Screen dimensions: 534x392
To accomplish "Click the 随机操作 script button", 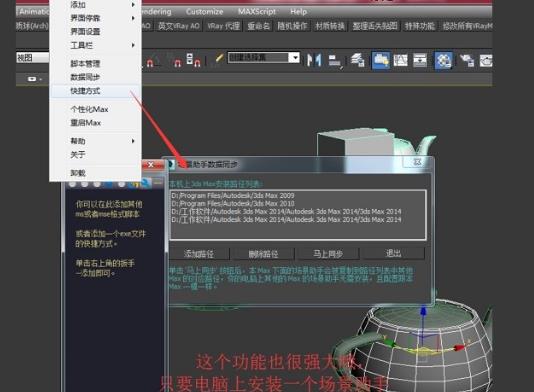I will pyautogui.click(x=292, y=26).
